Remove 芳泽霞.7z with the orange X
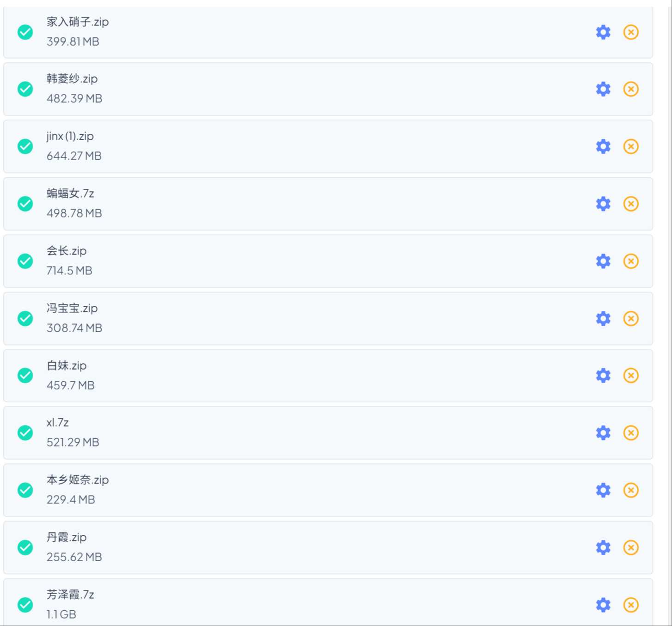 [x=631, y=605]
